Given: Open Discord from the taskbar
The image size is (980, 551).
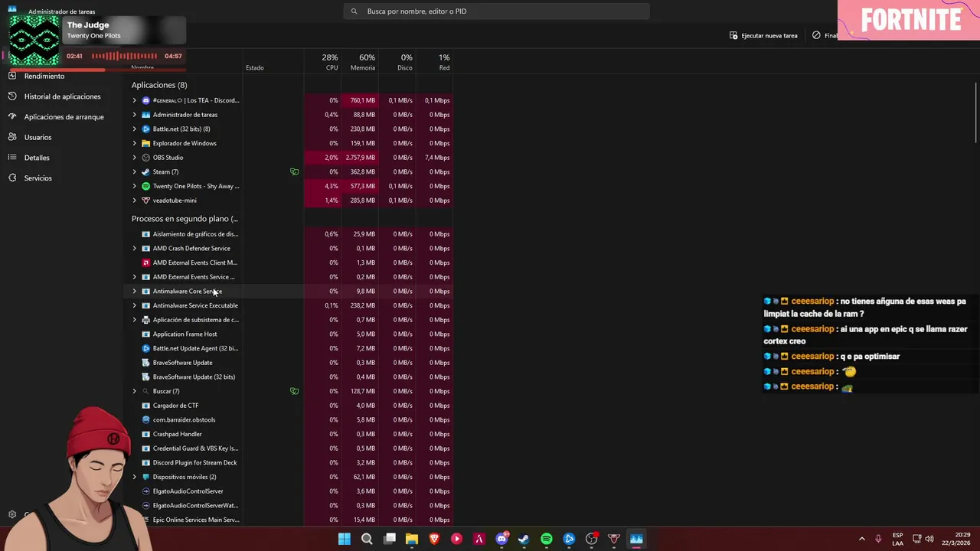Looking at the screenshot, I should click(x=501, y=539).
